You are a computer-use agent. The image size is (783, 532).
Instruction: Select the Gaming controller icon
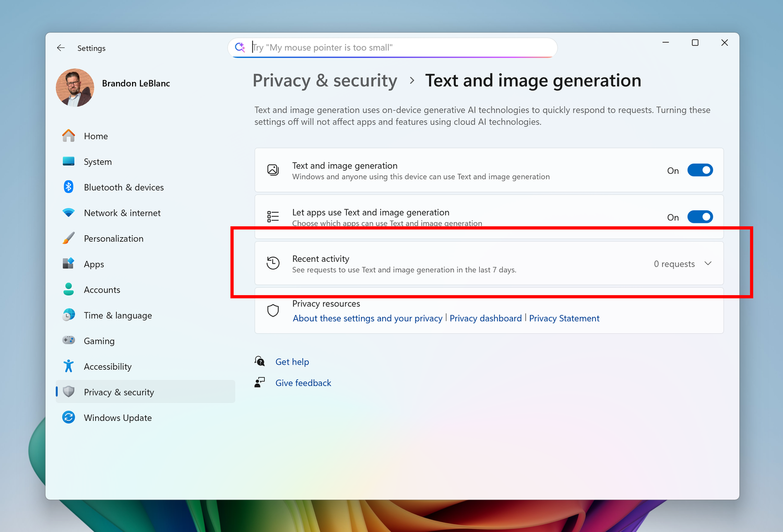click(x=68, y=341)
